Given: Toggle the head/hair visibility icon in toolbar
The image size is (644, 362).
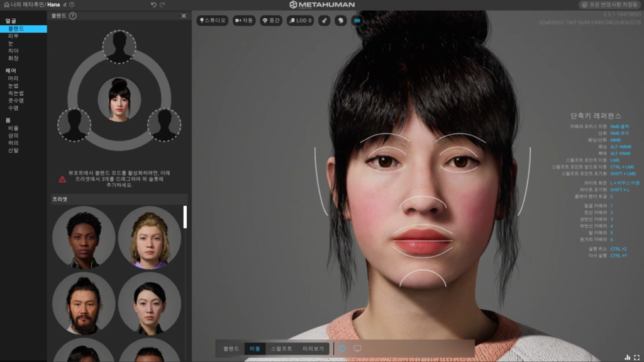Looking at the screenshot, I should 340,20.
